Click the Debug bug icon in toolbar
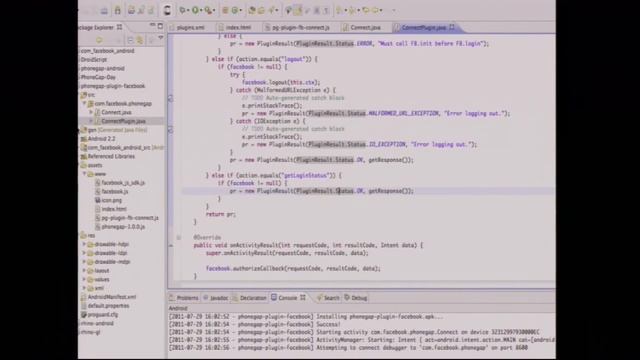The width and height of the screenshot is (640, 360). pyautogui.click(x=182, y=10)
